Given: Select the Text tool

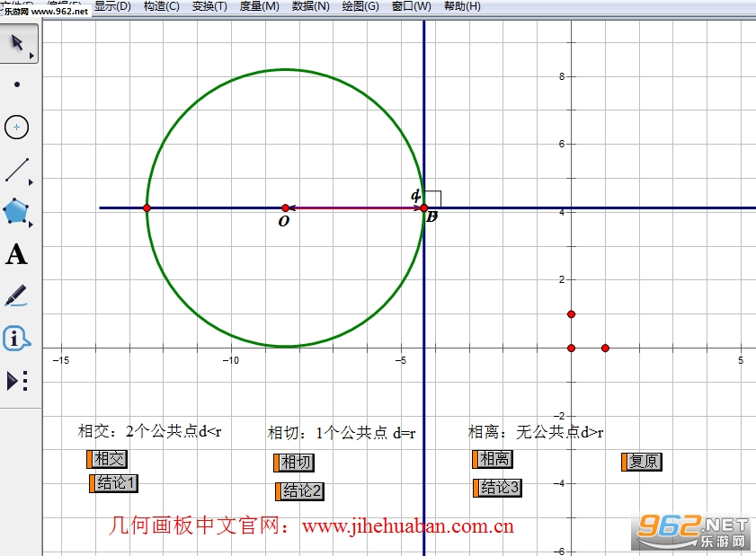Looking at the screenshot, I should click(16, 254).
